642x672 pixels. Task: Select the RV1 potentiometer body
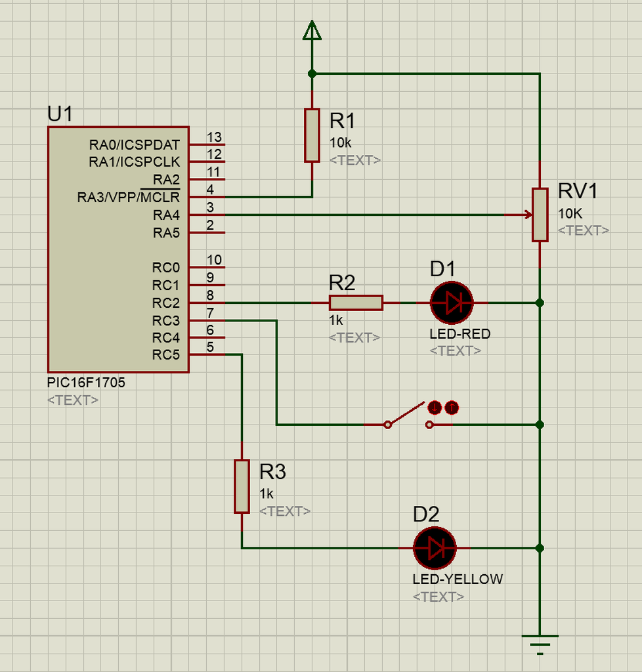click(540, 215)
